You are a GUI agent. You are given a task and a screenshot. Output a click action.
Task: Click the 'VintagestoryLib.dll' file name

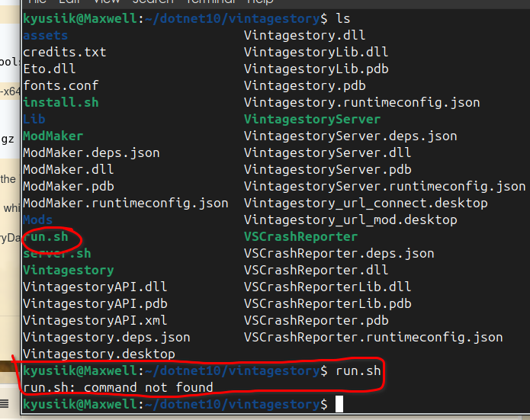pos(316,52)
